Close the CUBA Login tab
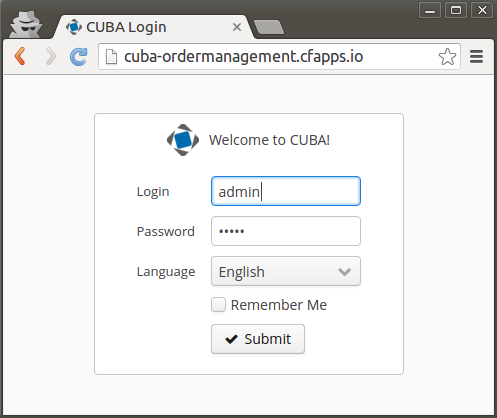497x418 pixels. coord(237,27)
